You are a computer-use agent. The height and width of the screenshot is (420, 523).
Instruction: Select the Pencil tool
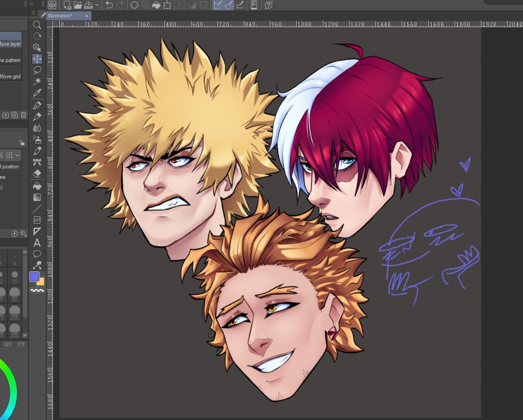click(37, 116)
